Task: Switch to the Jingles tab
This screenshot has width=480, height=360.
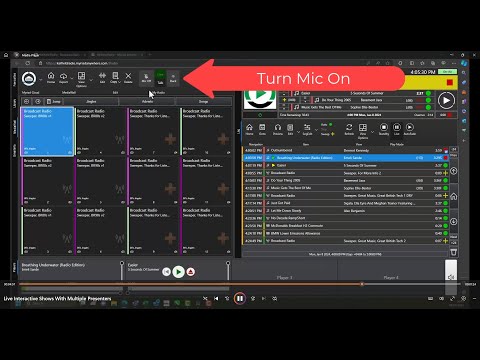Action: (x=91, y=101)
